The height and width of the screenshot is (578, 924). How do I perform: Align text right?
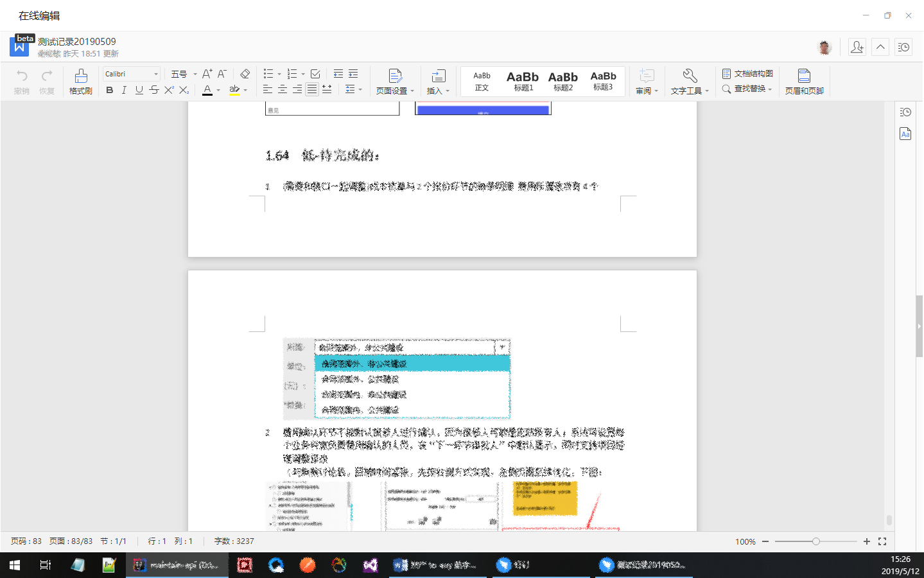[x=297, y=90]
